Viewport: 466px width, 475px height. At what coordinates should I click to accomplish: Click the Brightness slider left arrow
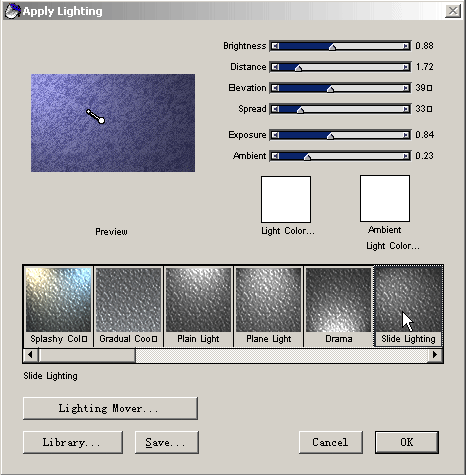[x=275, y=46]
